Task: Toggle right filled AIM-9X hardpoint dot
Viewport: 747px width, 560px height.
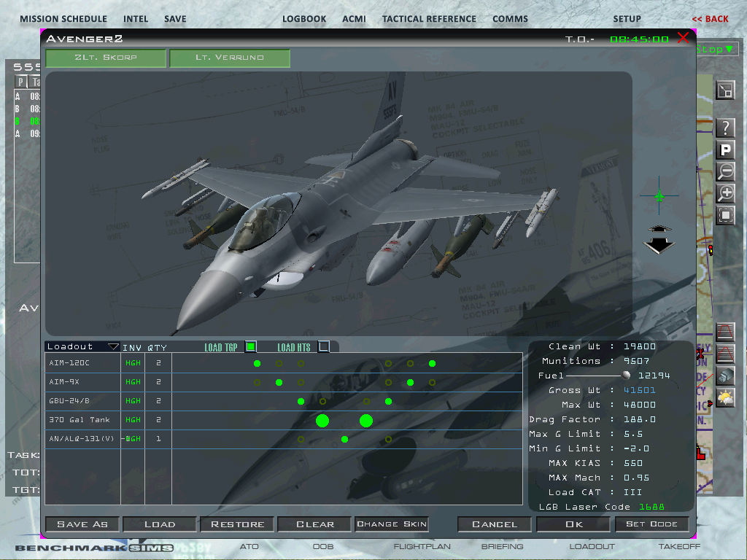Action: (410, 382)
